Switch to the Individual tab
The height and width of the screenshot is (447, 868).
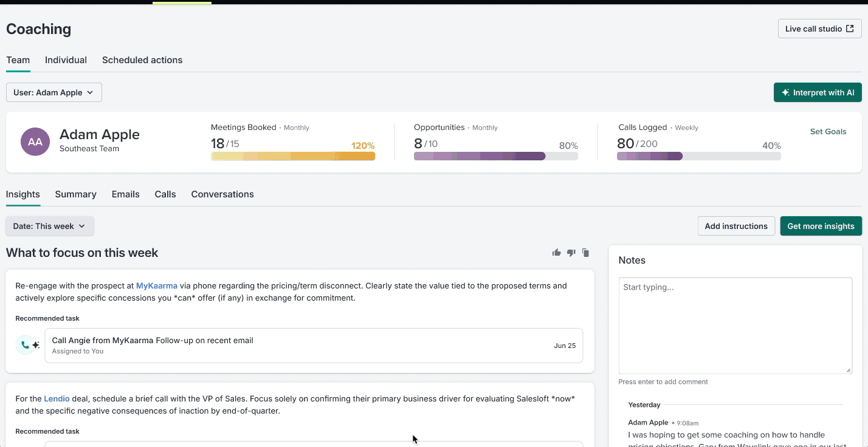pyautogui.click(x=66, y=60)
